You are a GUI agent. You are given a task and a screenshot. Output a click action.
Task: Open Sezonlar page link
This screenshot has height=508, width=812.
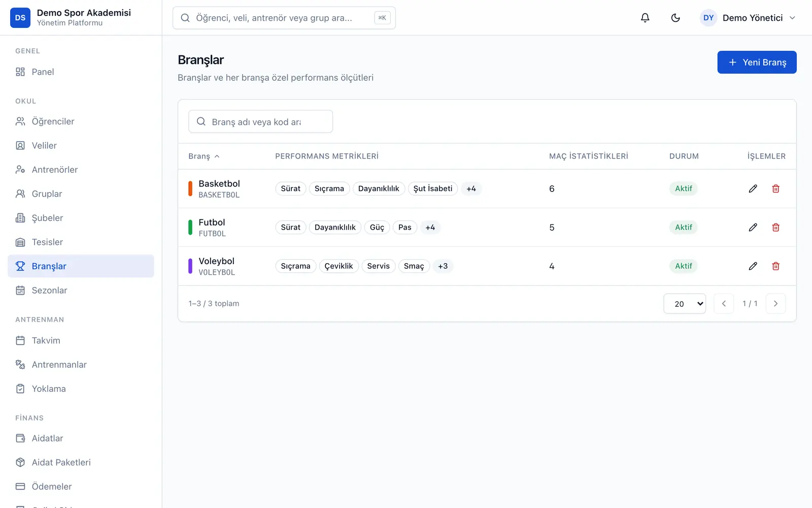[x=81, y=291]
